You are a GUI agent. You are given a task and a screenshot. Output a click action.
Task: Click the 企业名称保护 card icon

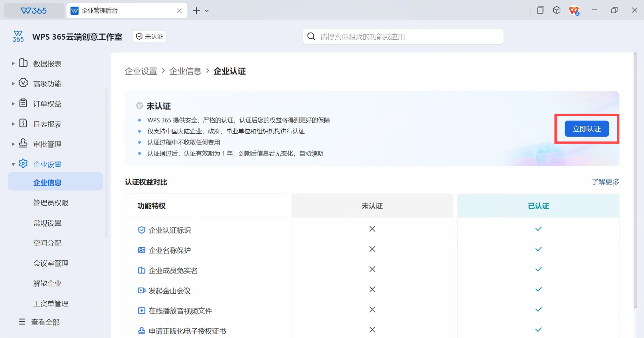click(x=141, y=250)
